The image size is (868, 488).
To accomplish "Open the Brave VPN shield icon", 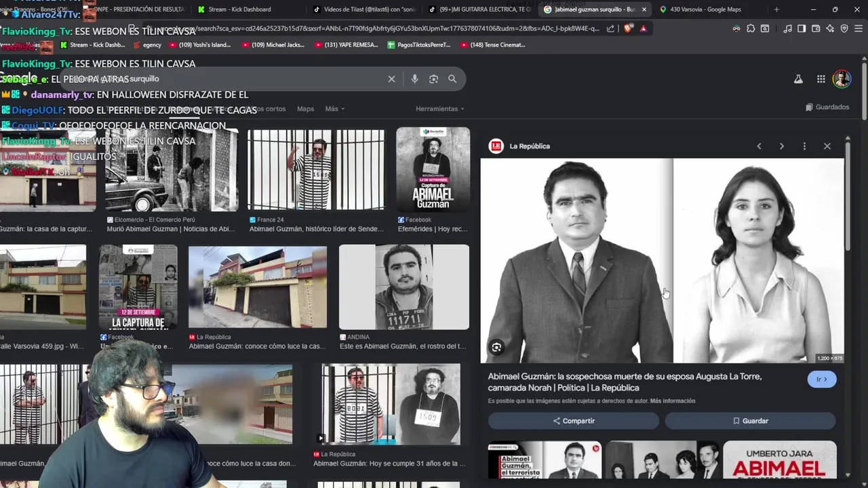I will [844, 28].
